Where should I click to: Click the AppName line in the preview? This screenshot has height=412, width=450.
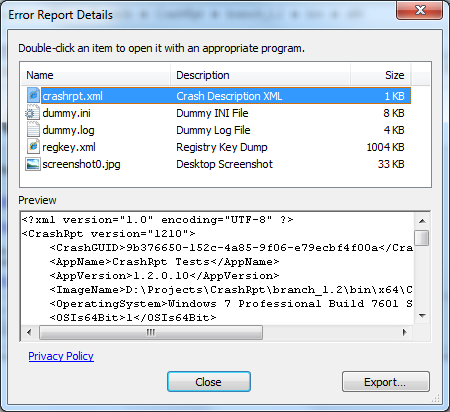point(164,262)
